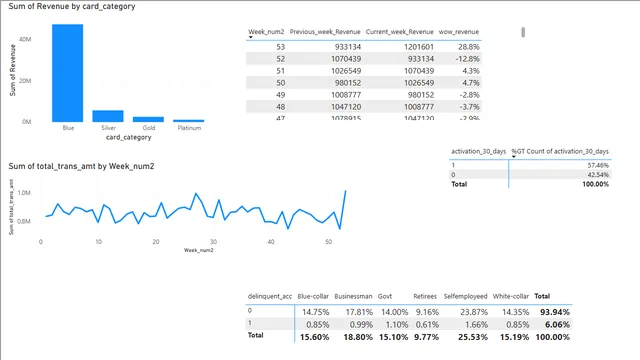Click the card_category axis title
The width and height of the screenshot is (640, 360).
pyautogui.click(x=129, y=137)
